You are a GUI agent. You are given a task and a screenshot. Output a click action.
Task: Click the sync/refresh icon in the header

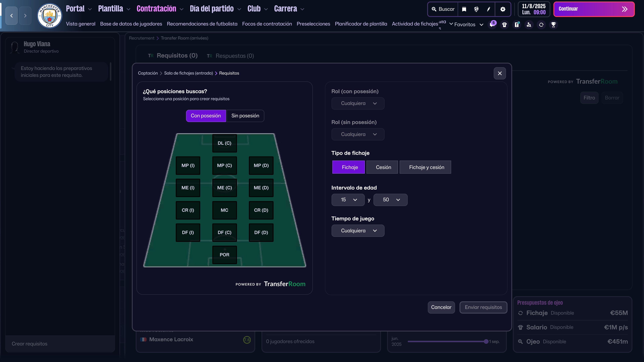[541, 25]
